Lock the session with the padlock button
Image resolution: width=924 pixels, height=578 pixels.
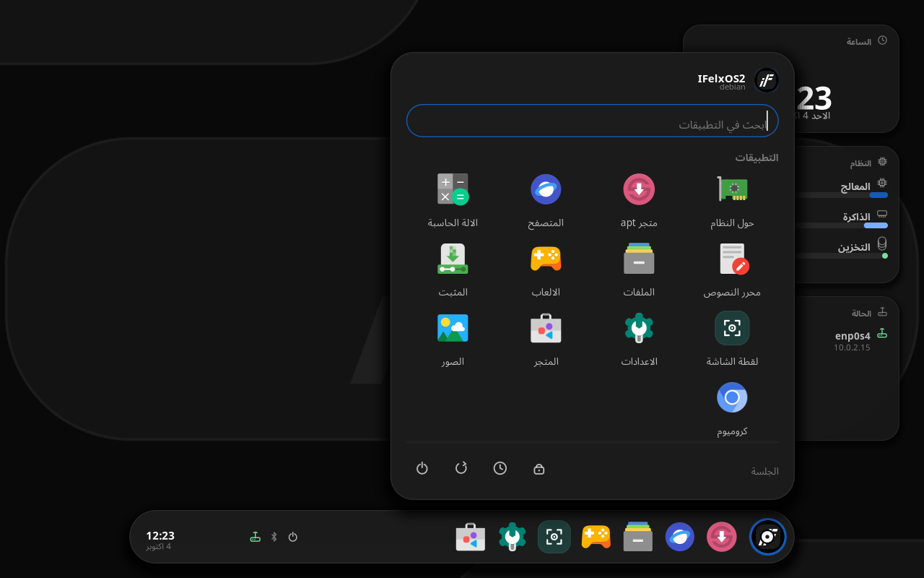pos(539,468)
